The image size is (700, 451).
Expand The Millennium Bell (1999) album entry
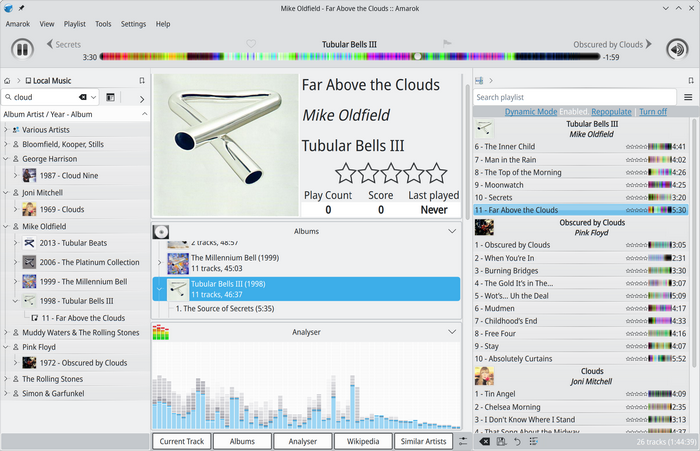point(159,263)
